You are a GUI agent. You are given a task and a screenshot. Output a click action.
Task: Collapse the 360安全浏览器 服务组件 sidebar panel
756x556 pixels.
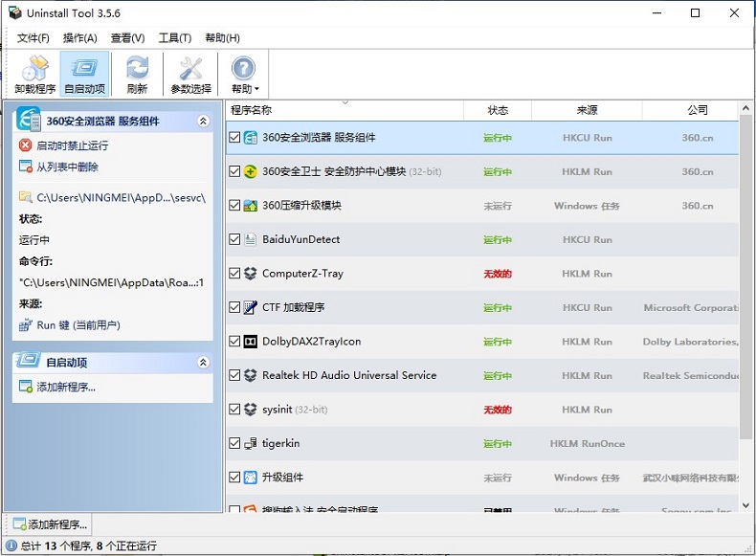[203, 121]
